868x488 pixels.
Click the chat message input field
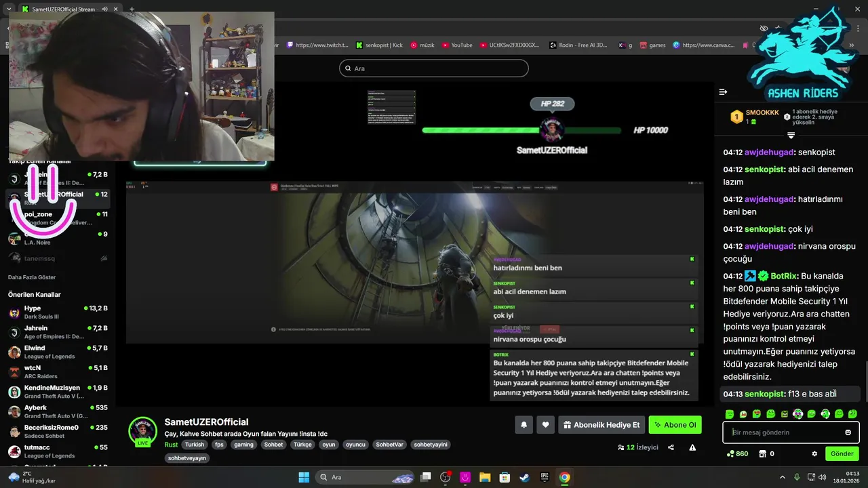pos(791,432)
